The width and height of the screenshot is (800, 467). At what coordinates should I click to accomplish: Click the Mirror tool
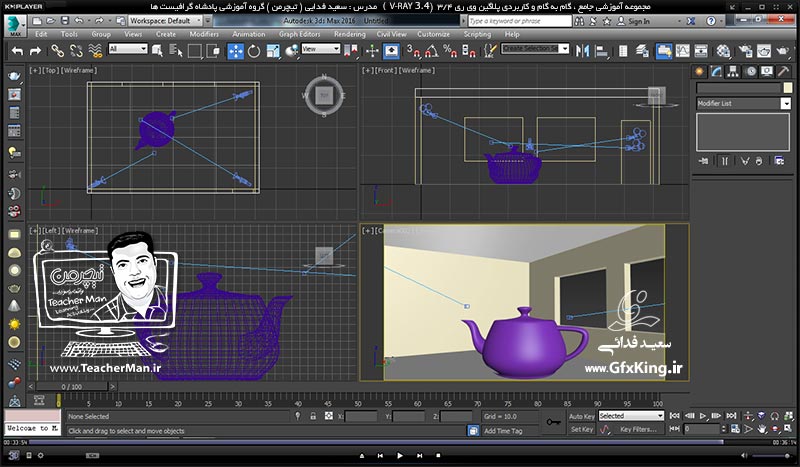582,51
